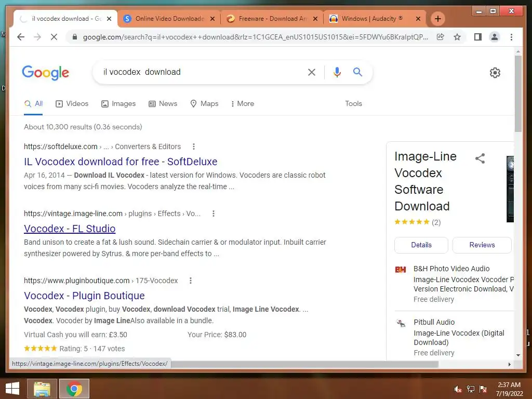Close the Freeware Download tab
Screen dimensions: 532x399
(315, 19)
